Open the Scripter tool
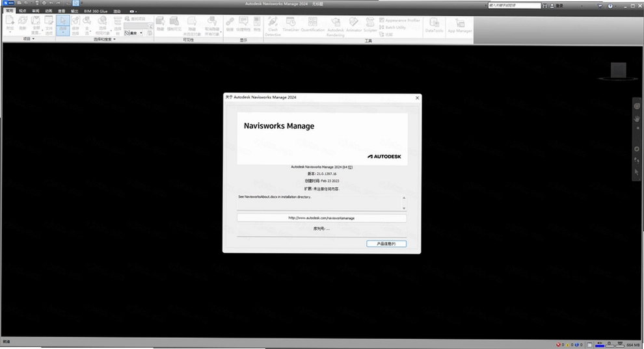The width and height of the screenshot is (644, 349). tap(370, 24)
